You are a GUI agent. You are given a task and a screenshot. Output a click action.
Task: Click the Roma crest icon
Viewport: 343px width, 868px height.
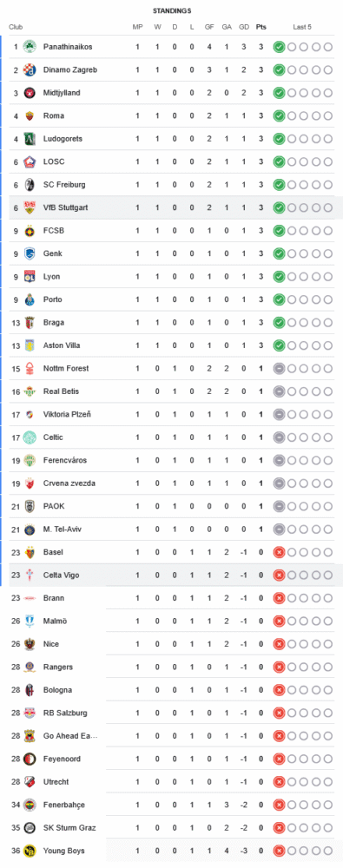click(x=30, y=115)
